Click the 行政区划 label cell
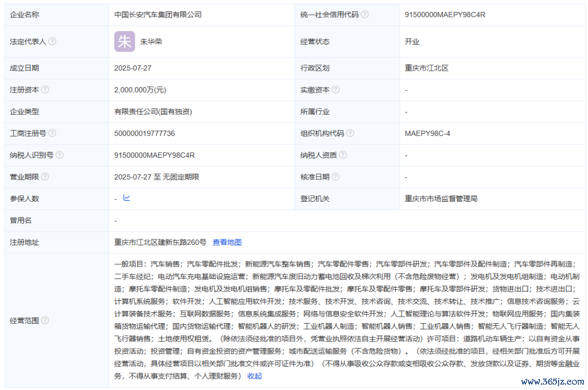 pos(347,68)
